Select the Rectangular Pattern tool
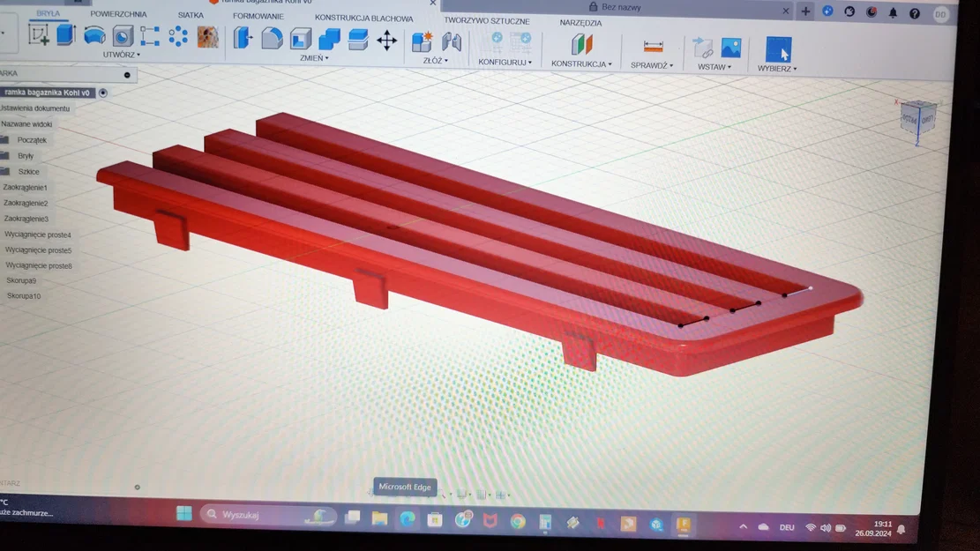The width and height of the screenshot is (980, 551). click(150, 36)
